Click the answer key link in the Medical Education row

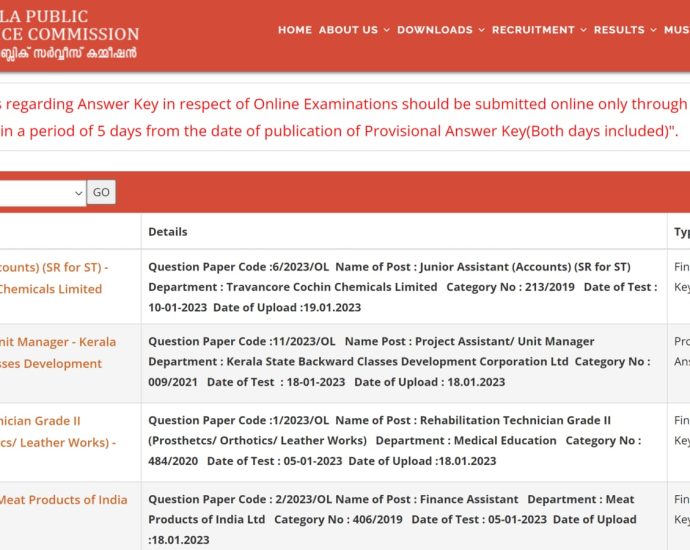[681, 430]
